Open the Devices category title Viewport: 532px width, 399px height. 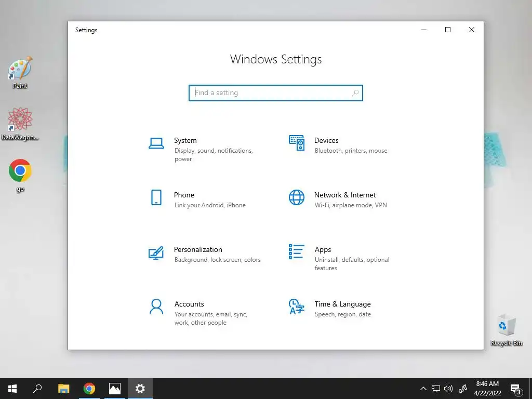[x=326, y=140]
